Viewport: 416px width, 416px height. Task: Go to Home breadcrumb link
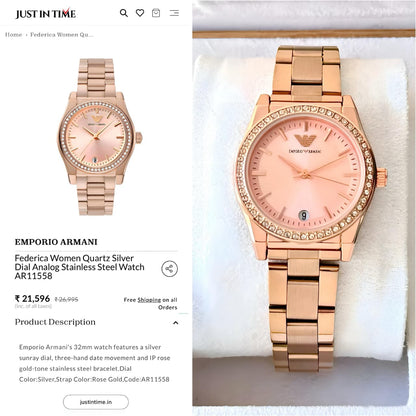14,35
